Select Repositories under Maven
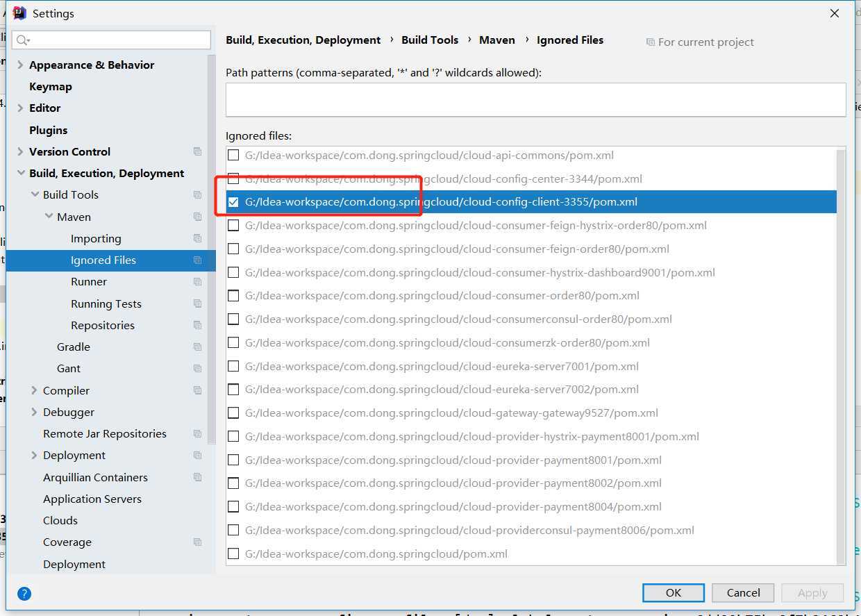The image size is (861, 616). (103, 325)
